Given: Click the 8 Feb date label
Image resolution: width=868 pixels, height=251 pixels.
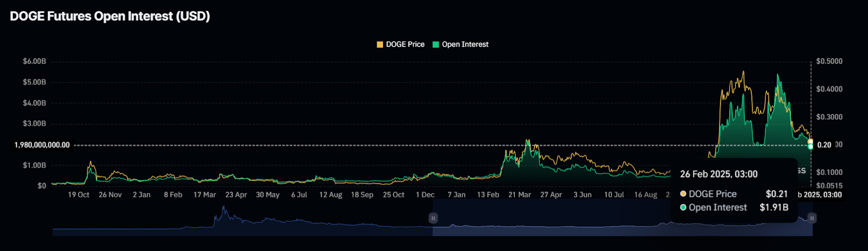Looking at the screenshot, I should point(173,195).
